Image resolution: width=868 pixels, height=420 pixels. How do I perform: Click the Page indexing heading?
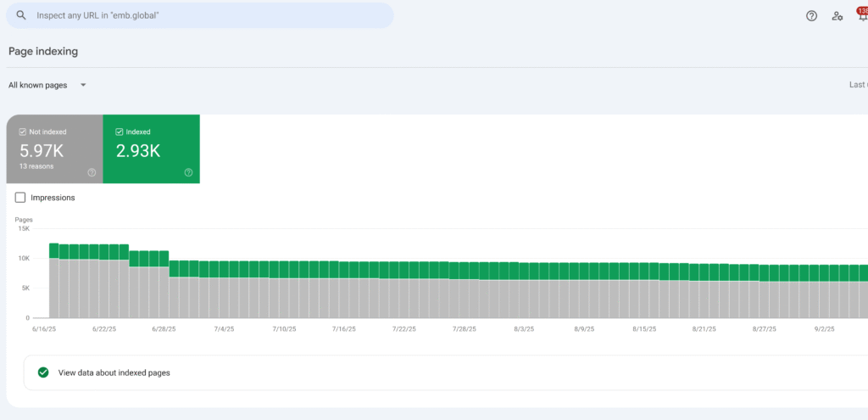(43, 52)
